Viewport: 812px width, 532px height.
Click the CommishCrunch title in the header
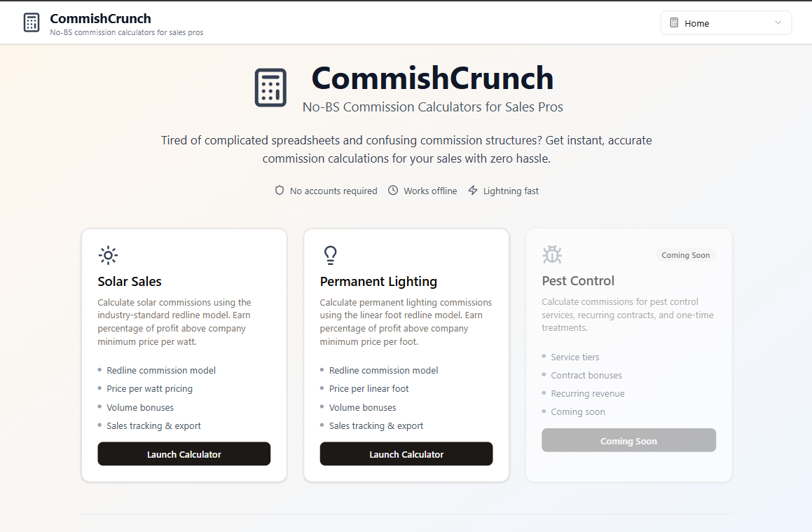(100, 18)
